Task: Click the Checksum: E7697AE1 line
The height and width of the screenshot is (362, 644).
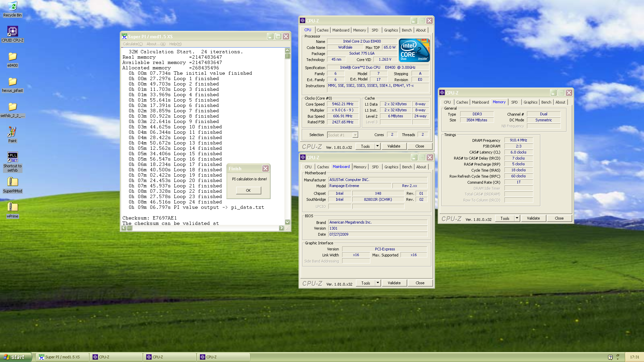Action: click(150, 218)
